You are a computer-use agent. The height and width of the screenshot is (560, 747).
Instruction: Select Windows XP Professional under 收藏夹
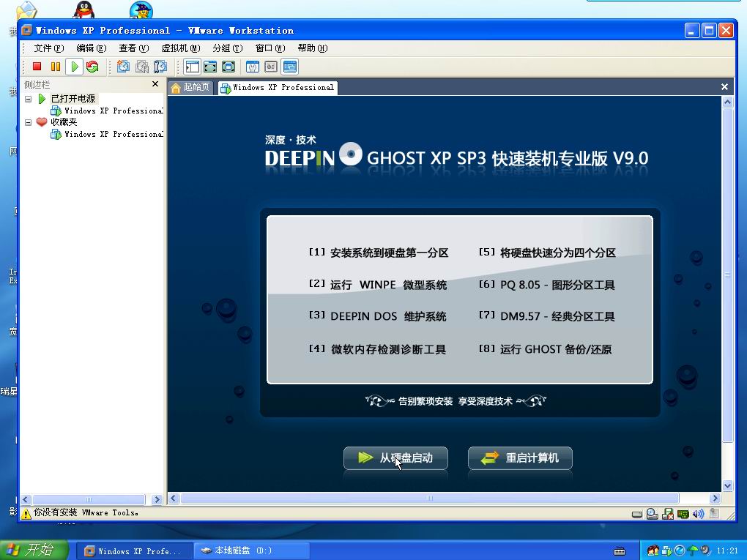click(x=107, y=134)
